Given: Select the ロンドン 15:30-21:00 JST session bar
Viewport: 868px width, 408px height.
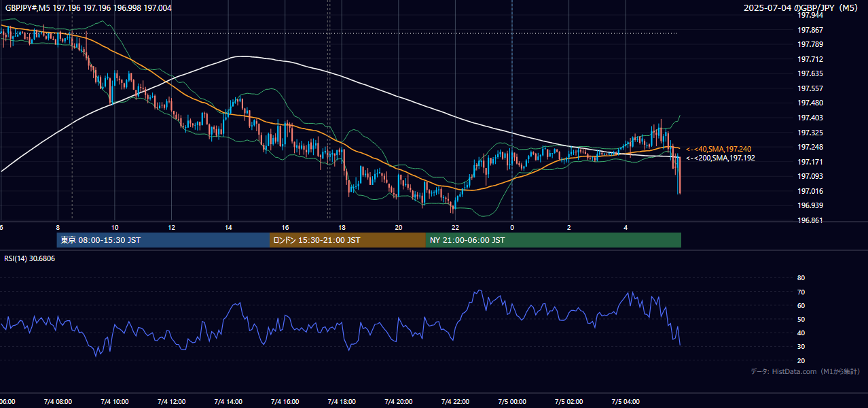Looking at the screenshot, I should [x=348, y=240].
